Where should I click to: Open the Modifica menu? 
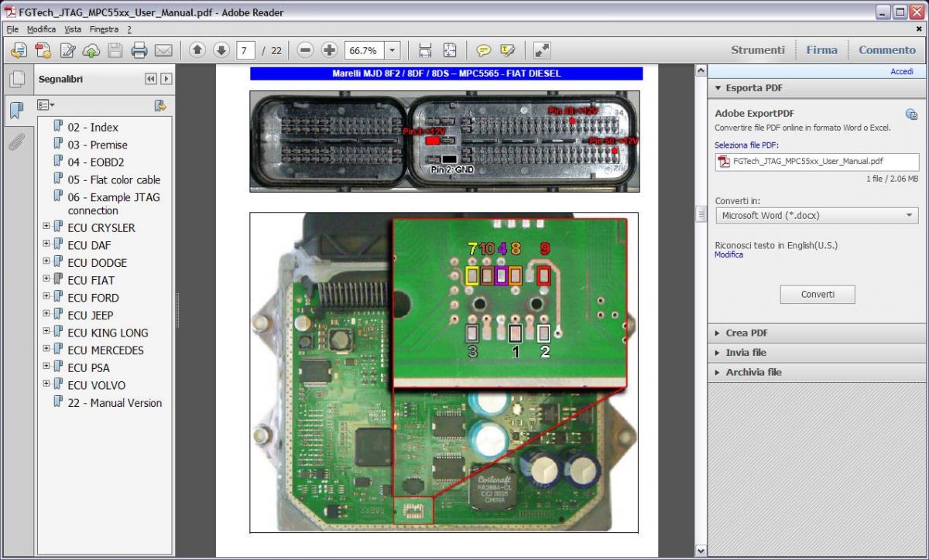[x=41, y=29]
